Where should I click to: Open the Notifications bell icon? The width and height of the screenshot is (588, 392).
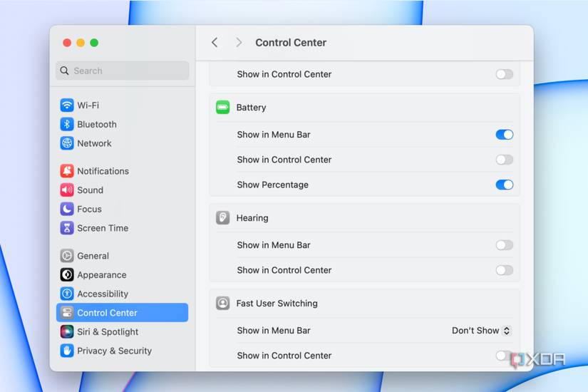pyautogui.click(x=67, y=171)
